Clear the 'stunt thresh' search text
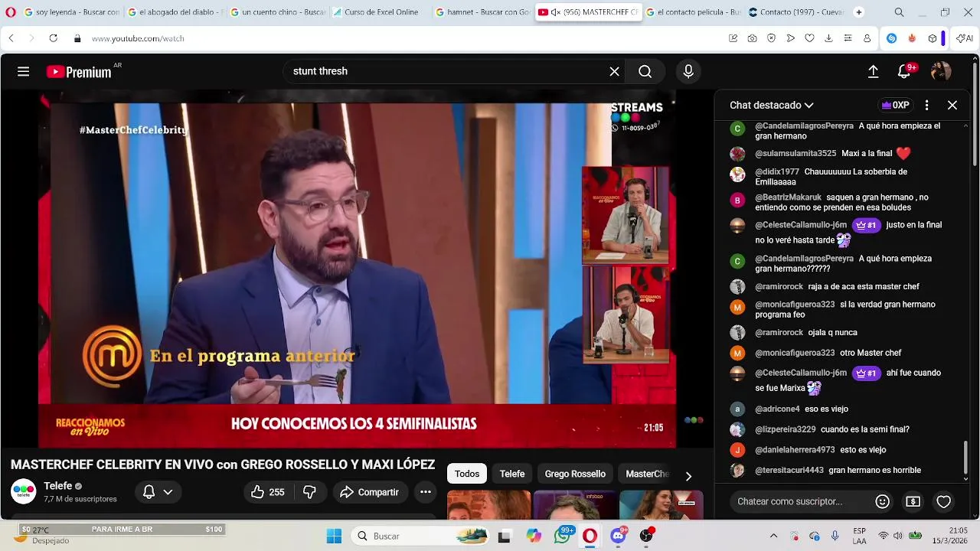 pos(614,71)
